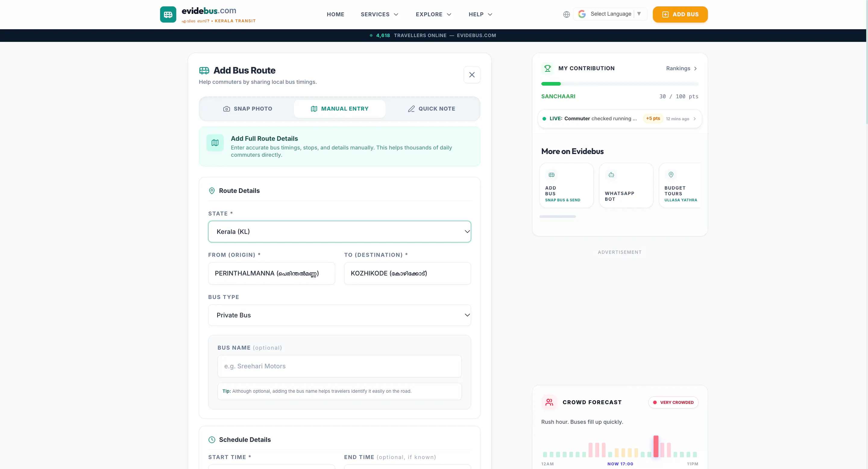The image size is (868, 469).
Task: Click the clock icon beside Schedule Details
Action: point(212,440)
